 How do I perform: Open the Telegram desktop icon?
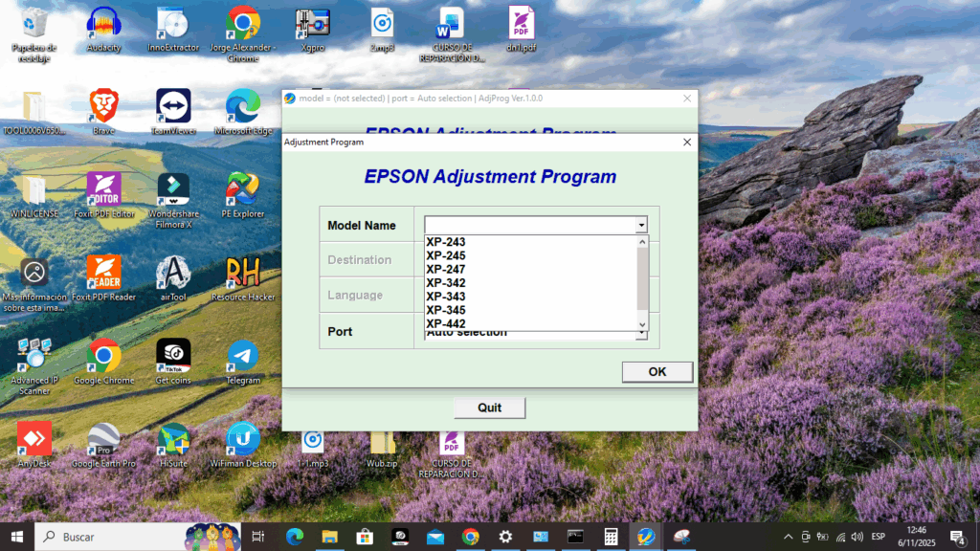[x=242, y=357]
